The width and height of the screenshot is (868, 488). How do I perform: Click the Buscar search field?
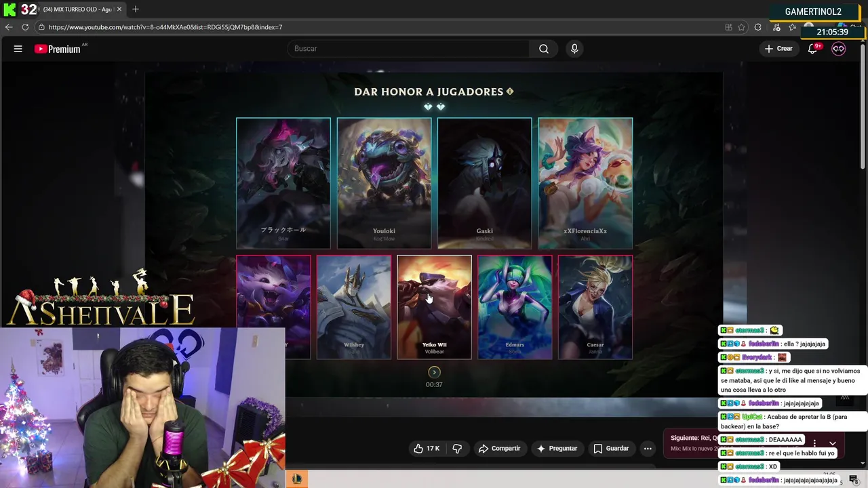(x=408, y=49)
